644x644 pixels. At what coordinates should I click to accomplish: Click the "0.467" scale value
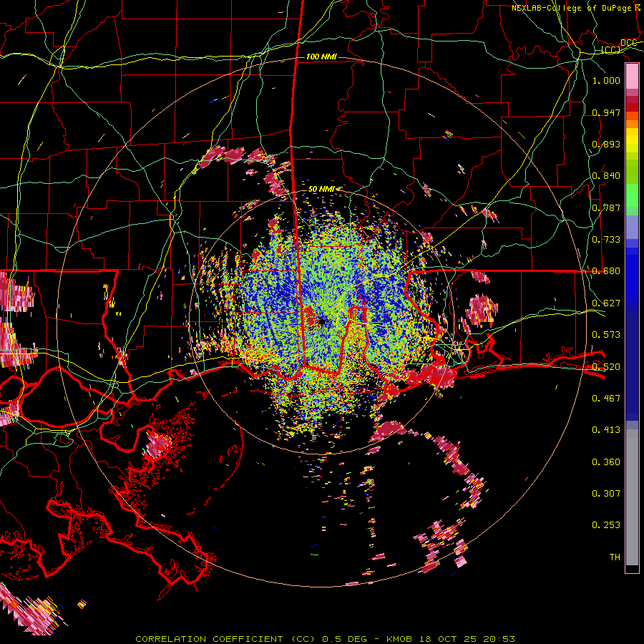point(606,399)
